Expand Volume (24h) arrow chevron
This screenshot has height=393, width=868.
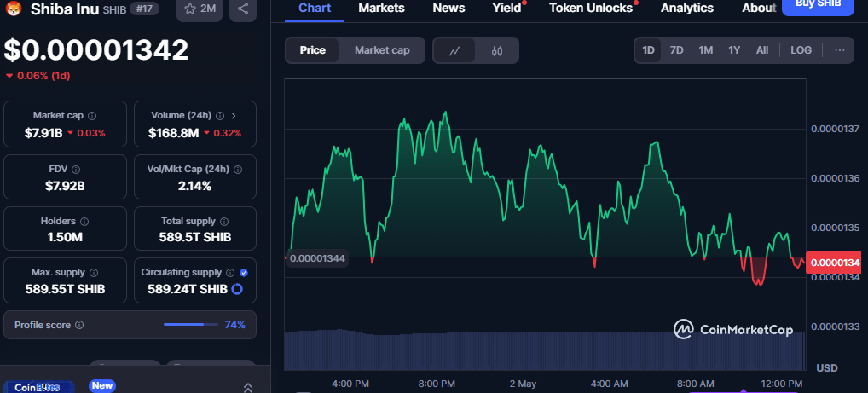point(234,116)
